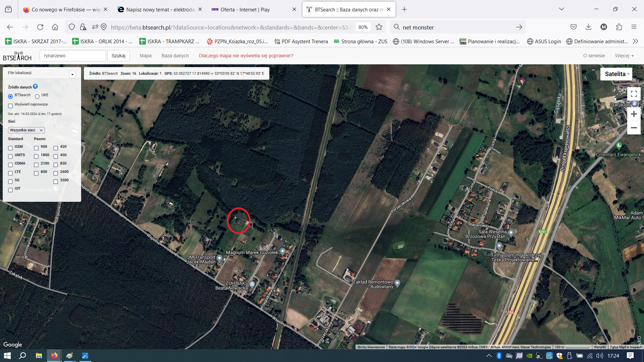
Task: Click the JM Transport Jacek Majdan pin
Action: coord(219,258)
